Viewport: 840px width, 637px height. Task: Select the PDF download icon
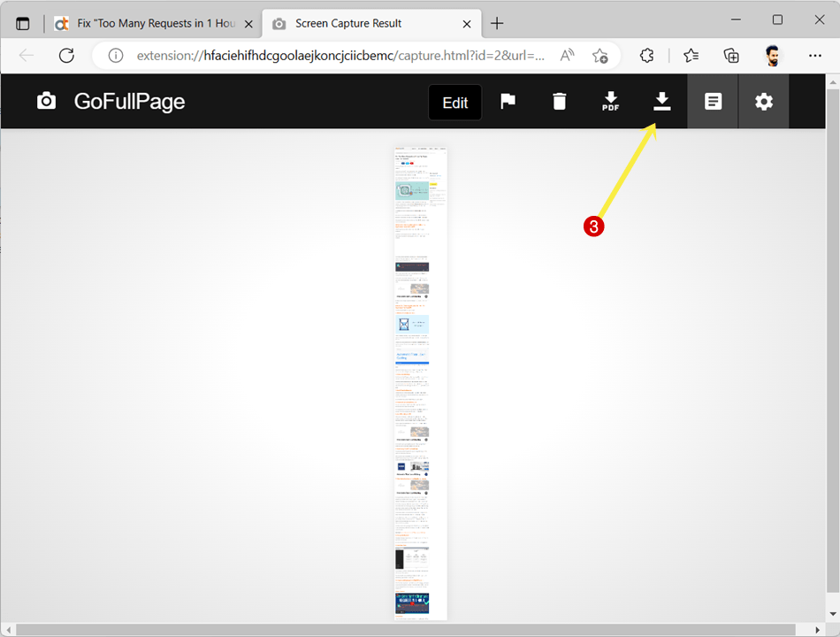point(610,101)
